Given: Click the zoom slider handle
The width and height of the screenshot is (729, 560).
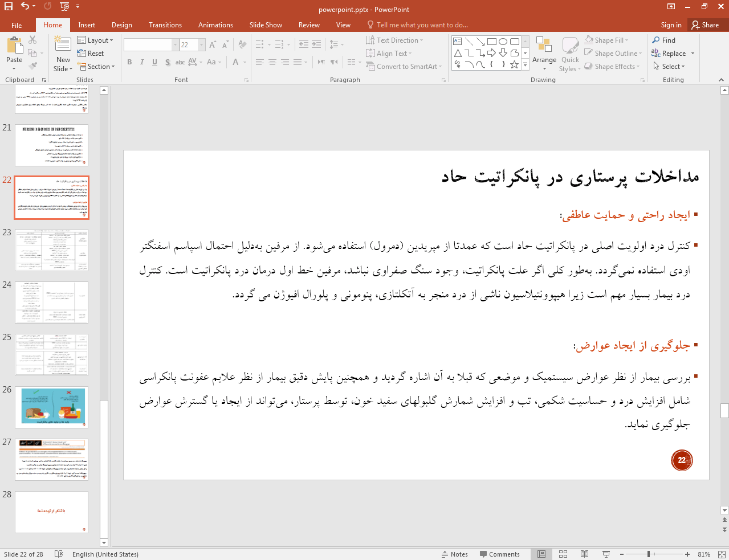Looking at the screenshot, I should 649,554.
